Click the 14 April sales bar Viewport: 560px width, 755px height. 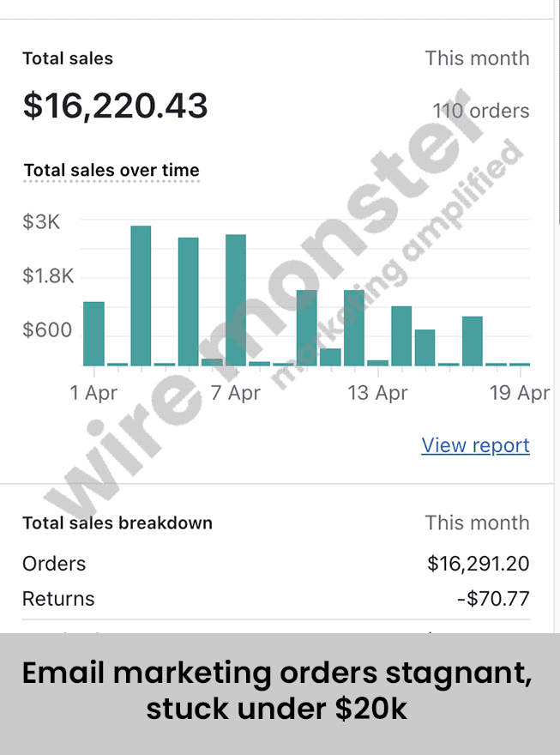(401, 336)
